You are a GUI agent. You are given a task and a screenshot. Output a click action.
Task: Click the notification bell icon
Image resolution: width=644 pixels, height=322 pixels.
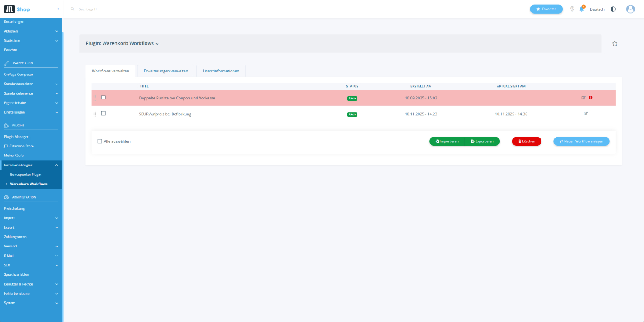click(x=582, y=9)
